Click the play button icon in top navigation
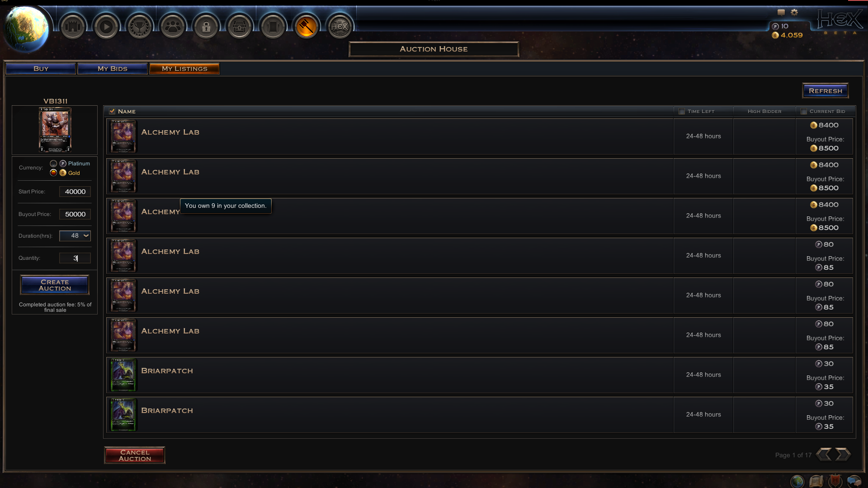 106,27
